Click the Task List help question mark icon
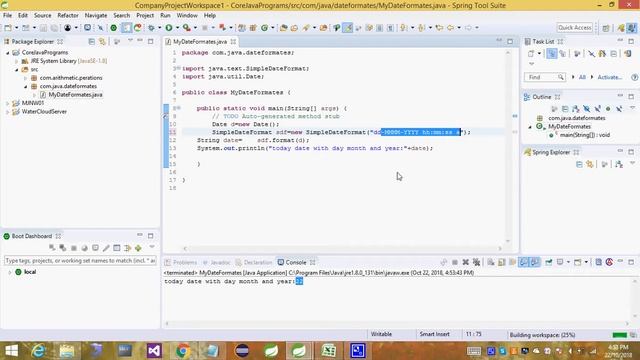Image resolution: width=640 pixels, height=360 pixels. [x=634, y=77]
